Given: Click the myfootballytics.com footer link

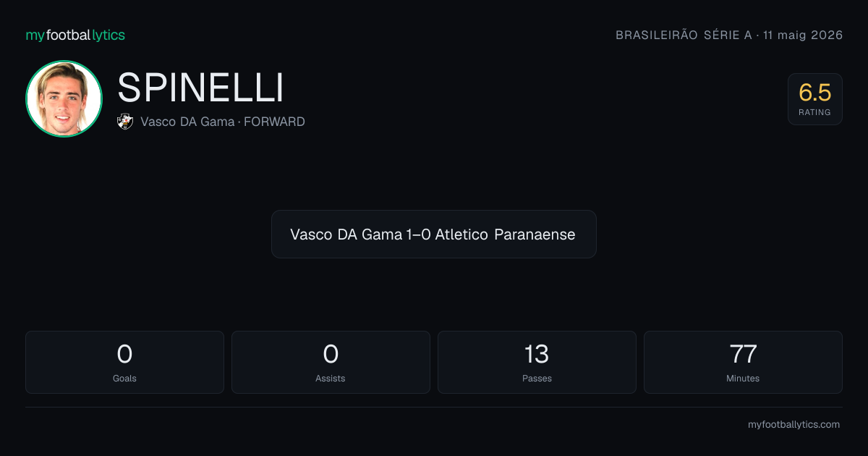Looking at the screenshot, I should [x=793, y=425].
